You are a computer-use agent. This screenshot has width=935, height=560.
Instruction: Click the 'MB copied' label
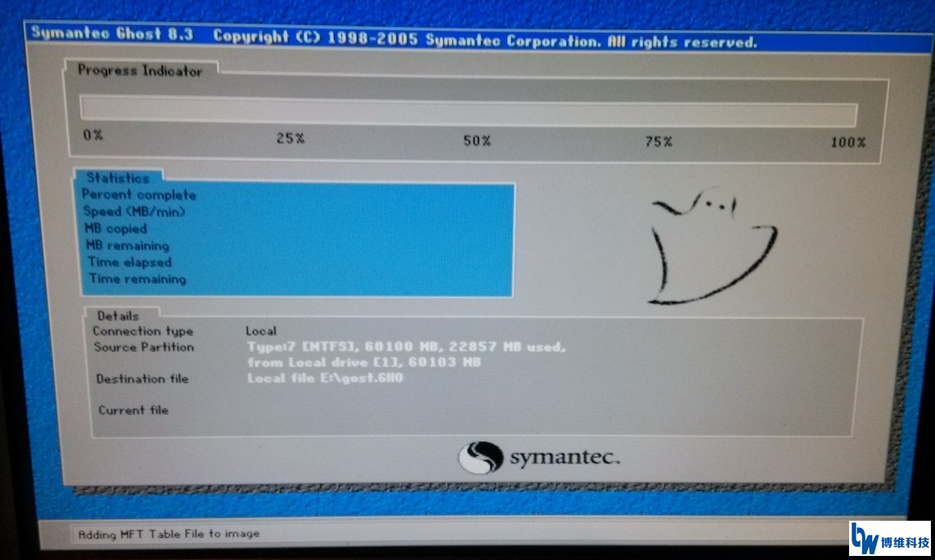(115, 228)
